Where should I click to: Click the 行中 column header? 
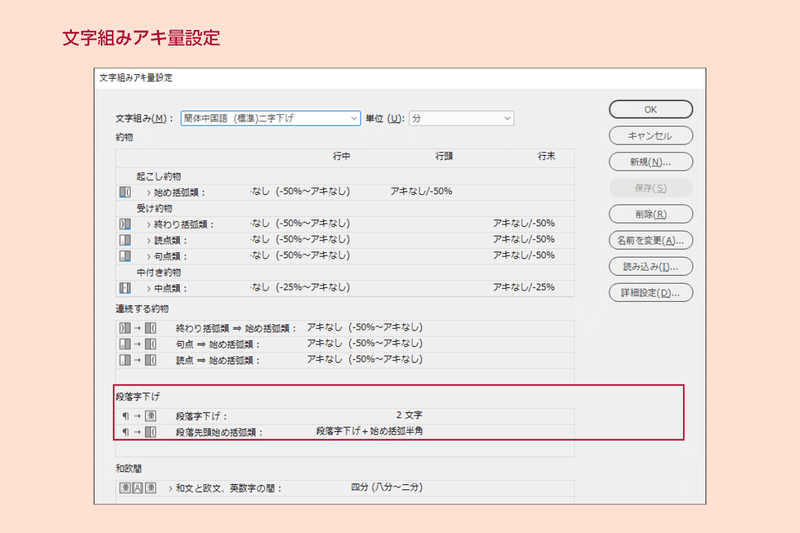[x=341, y=156]
